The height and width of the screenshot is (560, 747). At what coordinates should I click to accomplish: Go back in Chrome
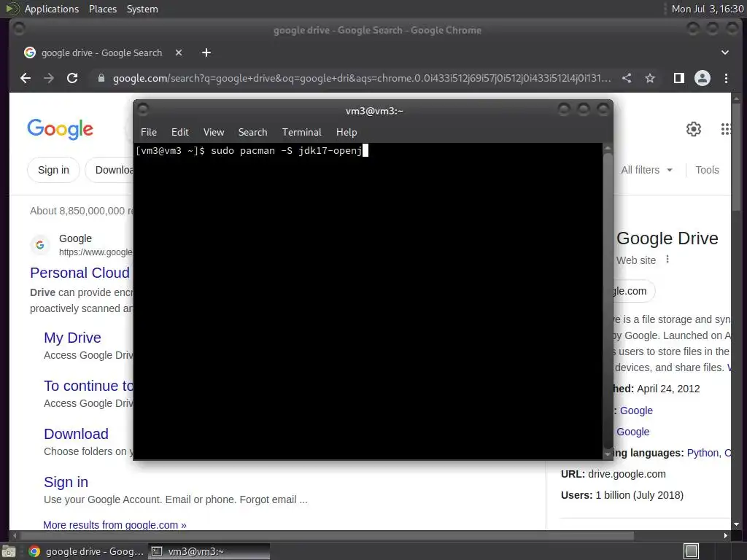coord(26,78)
